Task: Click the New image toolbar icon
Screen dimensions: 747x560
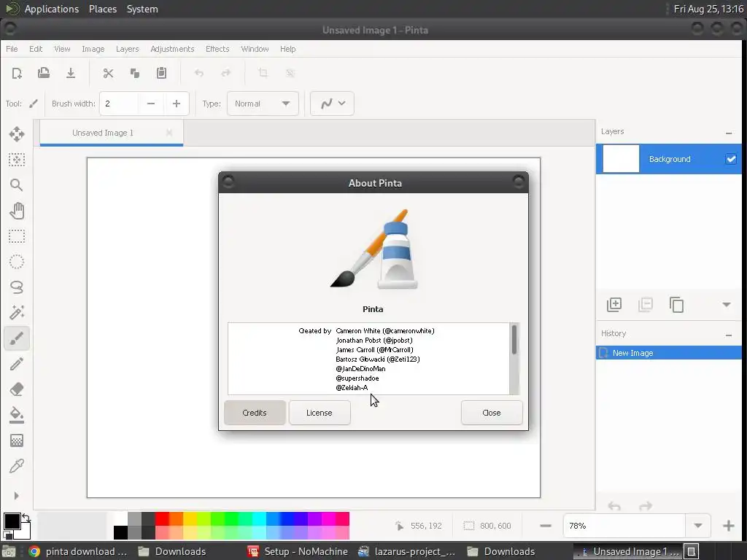Action: coord(17,73)
